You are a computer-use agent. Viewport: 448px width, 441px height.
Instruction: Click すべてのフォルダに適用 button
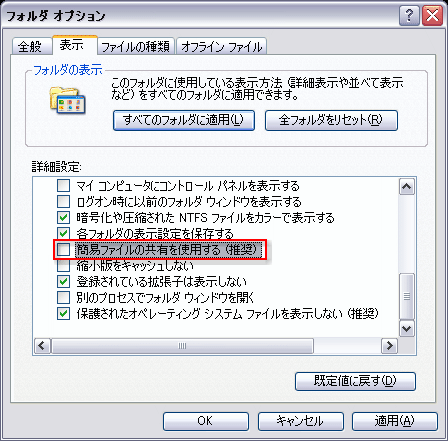184,120
